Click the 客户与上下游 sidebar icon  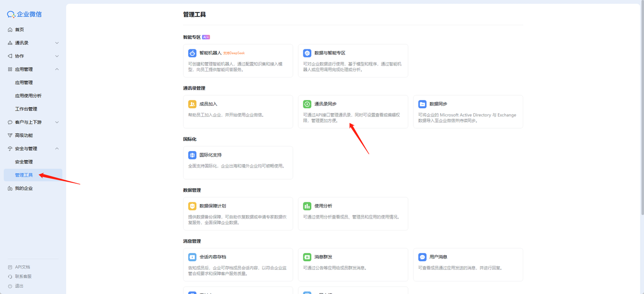(x=10, y=122)
